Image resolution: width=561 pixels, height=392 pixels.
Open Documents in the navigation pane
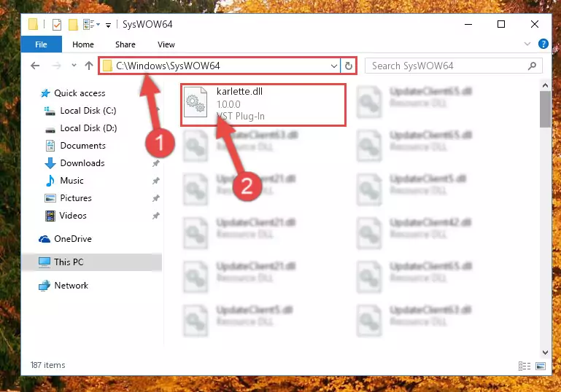tap(82, 146)
